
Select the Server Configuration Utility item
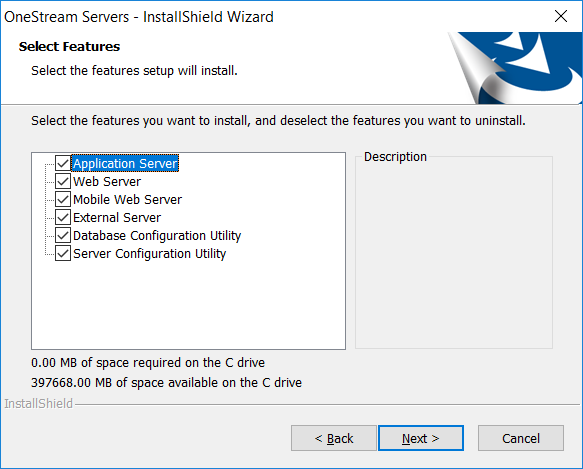click(x=149, y=253)
